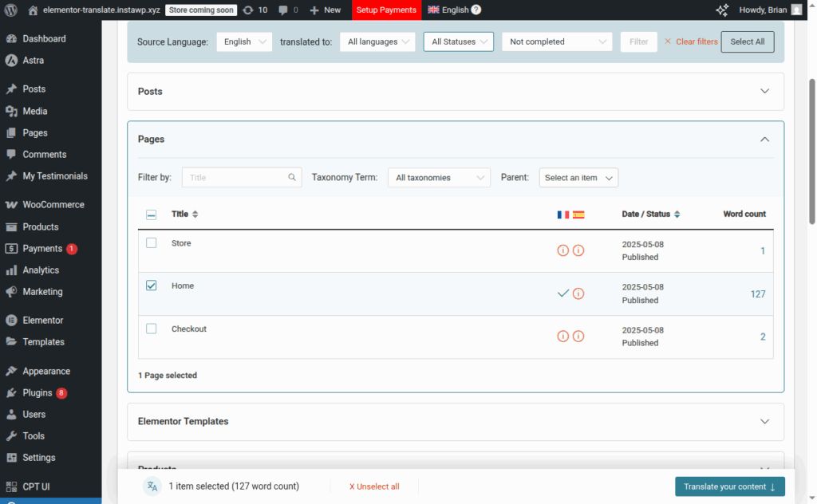Click the Store coming soon badge
Screen dimensions: 817x504
click(x=200, y=10)
